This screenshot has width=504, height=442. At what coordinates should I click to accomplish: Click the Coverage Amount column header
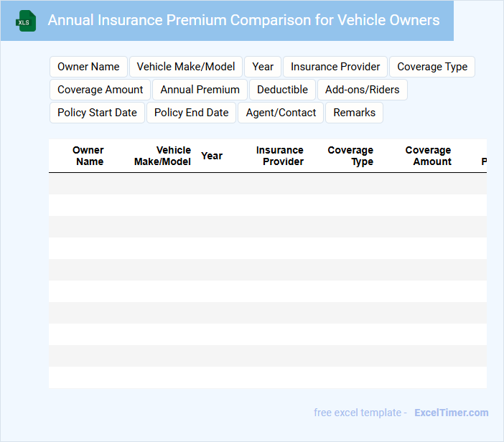pyautogui.click(x=429, y=156)
